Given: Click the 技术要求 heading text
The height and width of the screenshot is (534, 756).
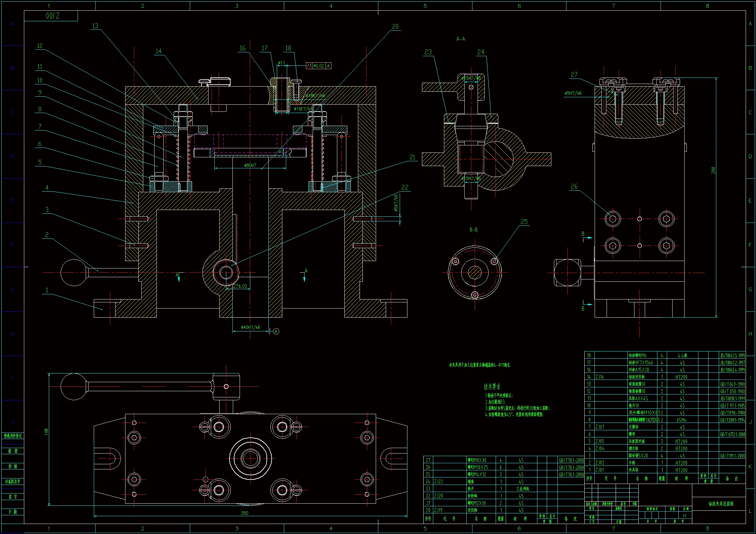Looking at the screenshot, I should [492, 387].
